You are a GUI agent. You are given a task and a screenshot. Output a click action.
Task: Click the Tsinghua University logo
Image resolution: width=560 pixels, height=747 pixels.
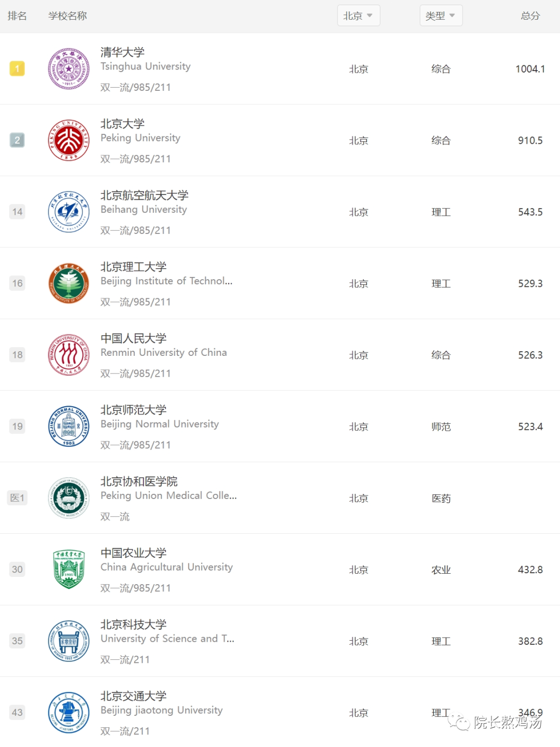(69, 69)
